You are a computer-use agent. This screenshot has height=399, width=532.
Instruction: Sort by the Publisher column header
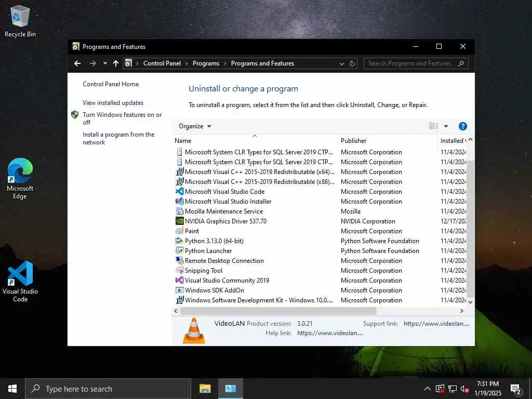click(x=388, y=140)
